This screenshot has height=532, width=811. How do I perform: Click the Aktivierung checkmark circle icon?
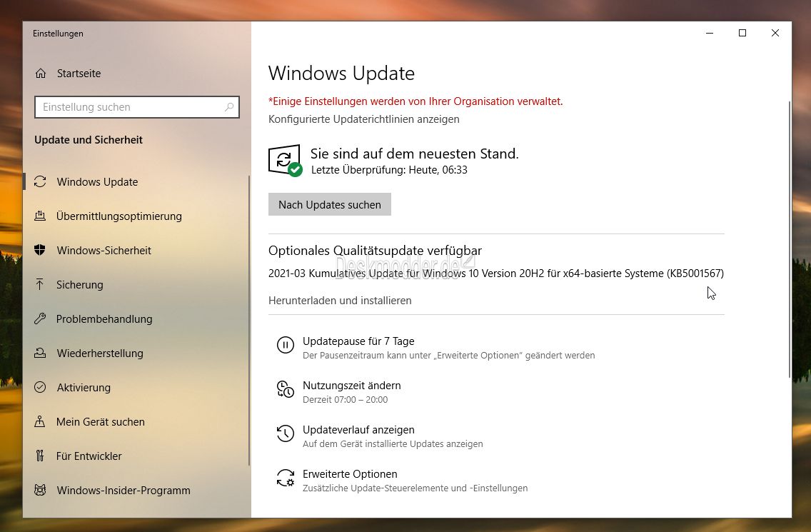(40, 387)
